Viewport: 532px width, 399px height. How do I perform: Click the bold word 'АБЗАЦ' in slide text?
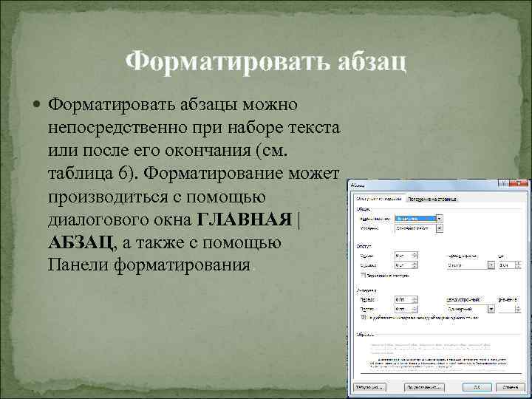pyautogui.click(x=81, y=243)
